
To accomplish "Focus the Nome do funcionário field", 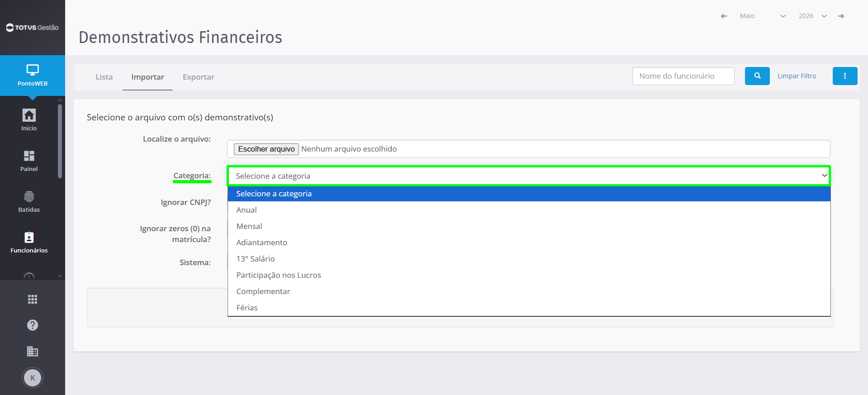I will [x=683, y=76].
